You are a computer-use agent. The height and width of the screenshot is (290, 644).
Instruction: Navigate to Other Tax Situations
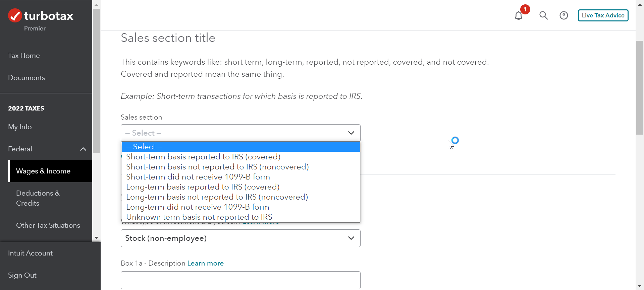click(x=48, y=225)
